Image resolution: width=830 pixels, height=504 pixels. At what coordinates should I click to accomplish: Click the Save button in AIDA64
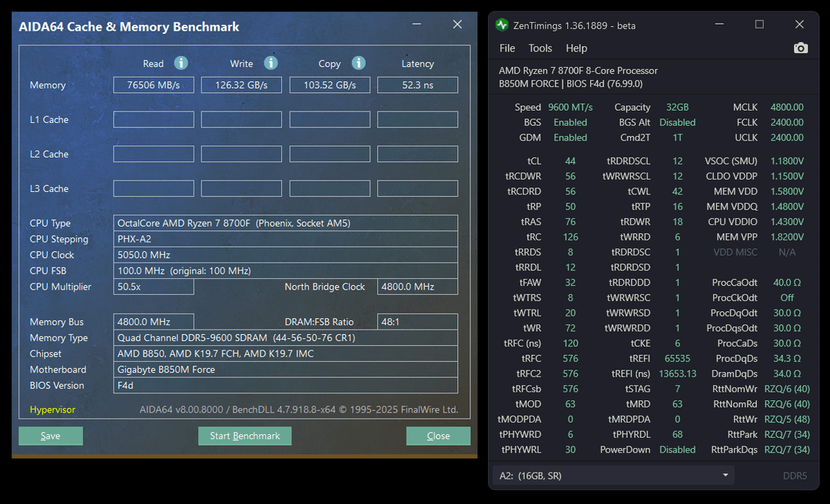click(51, 436)
